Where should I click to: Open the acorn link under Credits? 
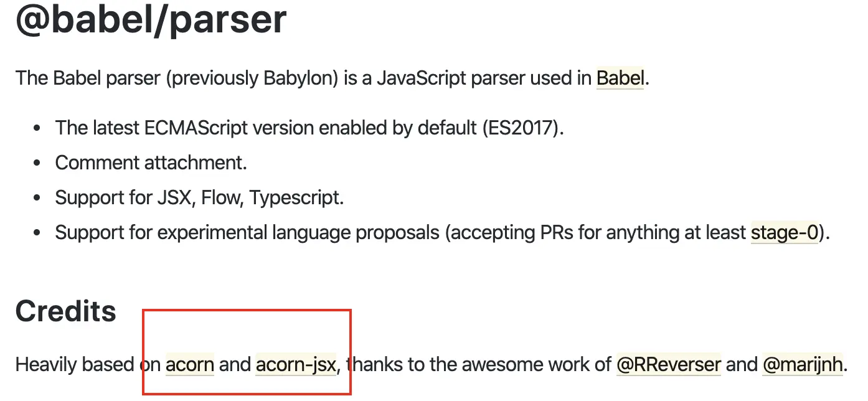[190, 364]
